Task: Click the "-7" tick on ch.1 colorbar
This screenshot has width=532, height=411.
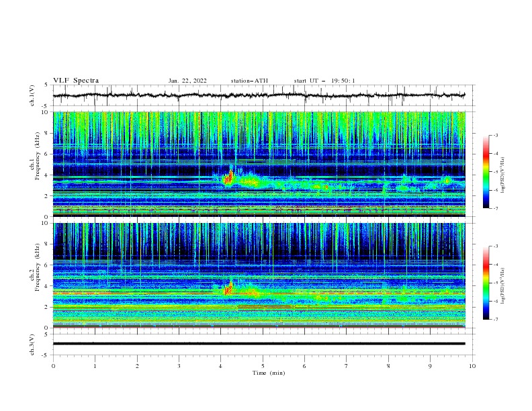Action: [x=495, y=208]
